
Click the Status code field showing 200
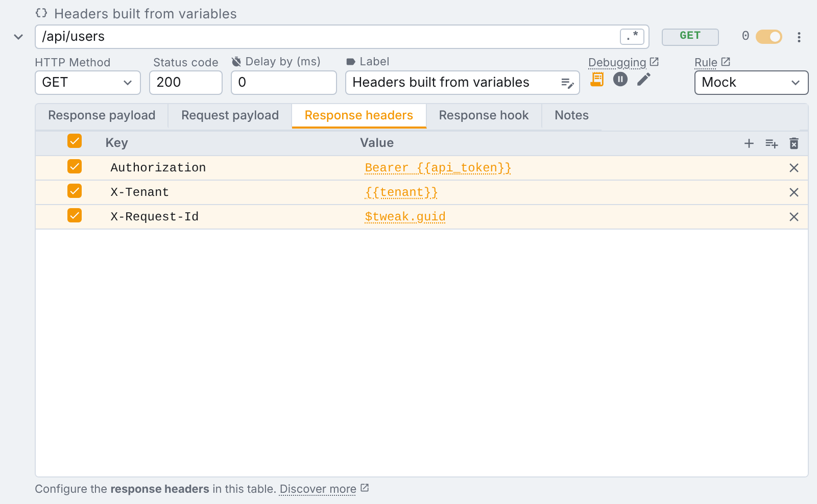pos(186,83)
